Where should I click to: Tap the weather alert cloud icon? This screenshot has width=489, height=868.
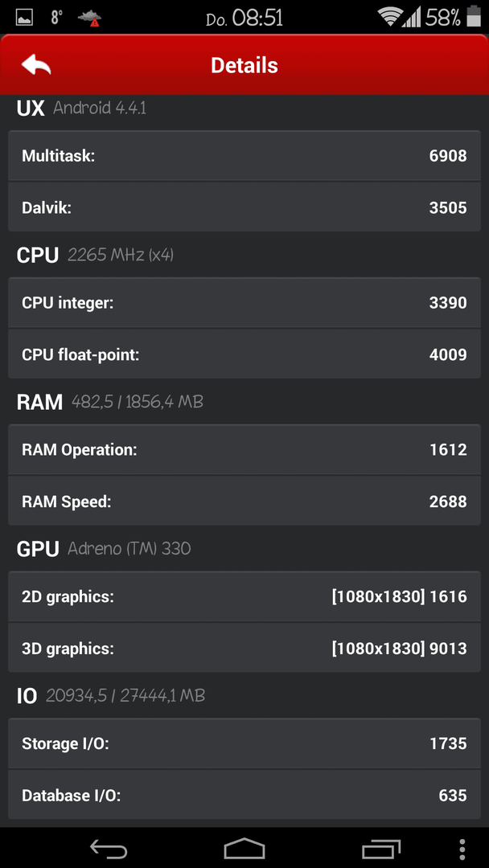pos(89,18)
